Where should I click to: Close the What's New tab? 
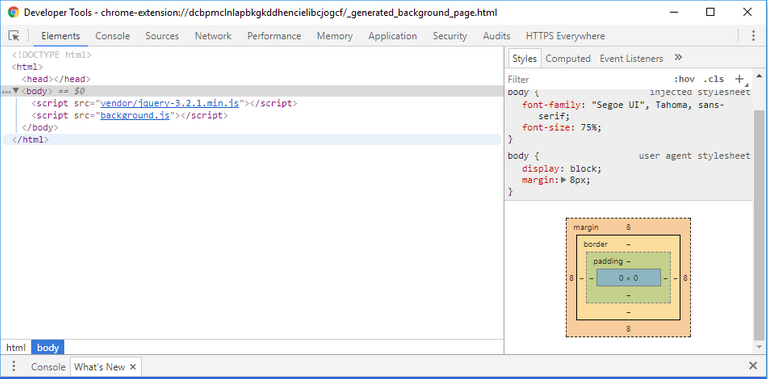coord(133,367)
